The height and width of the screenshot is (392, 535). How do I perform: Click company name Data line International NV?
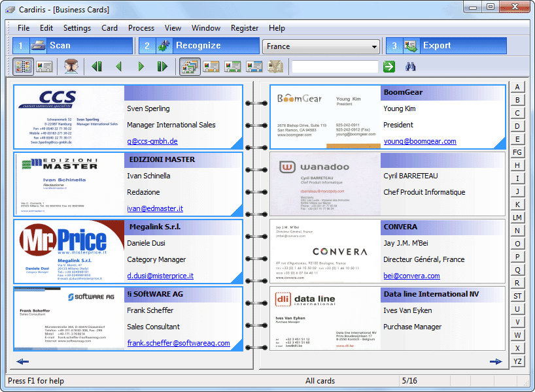431,294
